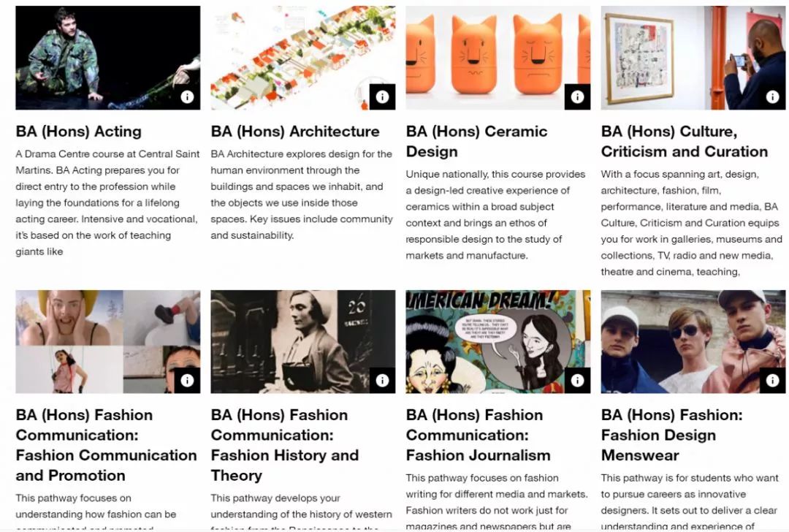
Task: Open Fashion History and Theory course title
Action: click(x=285, y=445)
